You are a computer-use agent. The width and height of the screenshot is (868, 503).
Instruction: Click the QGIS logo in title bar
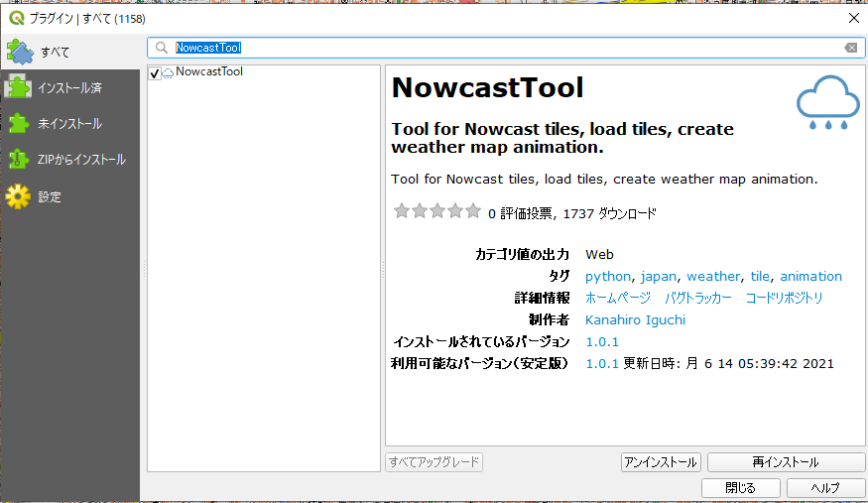[17, 18]
